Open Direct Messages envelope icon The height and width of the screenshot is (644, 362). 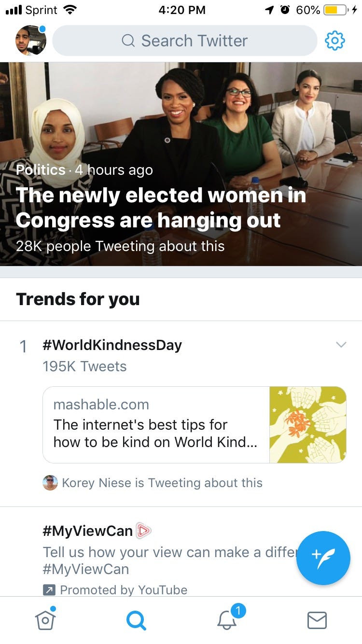[x=317, y=620]
